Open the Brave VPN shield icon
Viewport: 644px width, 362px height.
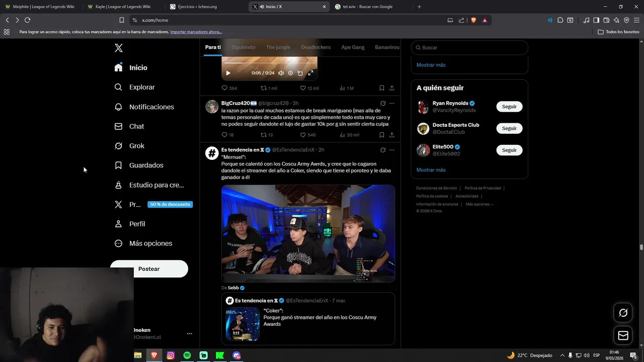(x=626, y=20)
